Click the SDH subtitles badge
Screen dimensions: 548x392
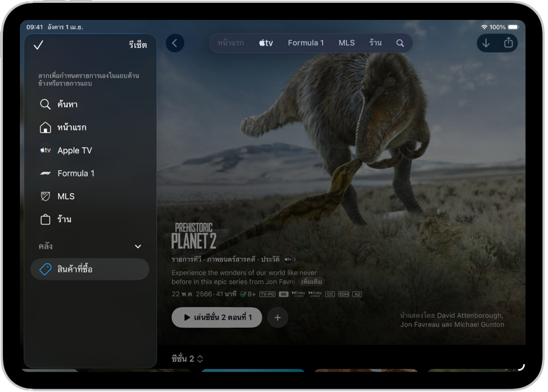point(344,294)
